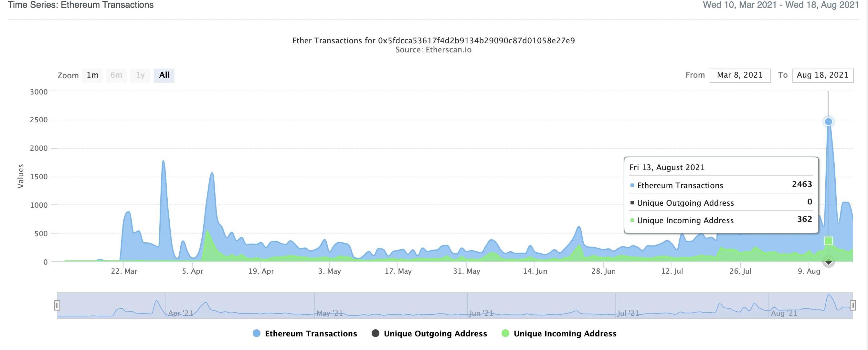Click the green Unique Incoming Address legend dot
The height and width of the screenshot is (350, 868).
[505, 334]
